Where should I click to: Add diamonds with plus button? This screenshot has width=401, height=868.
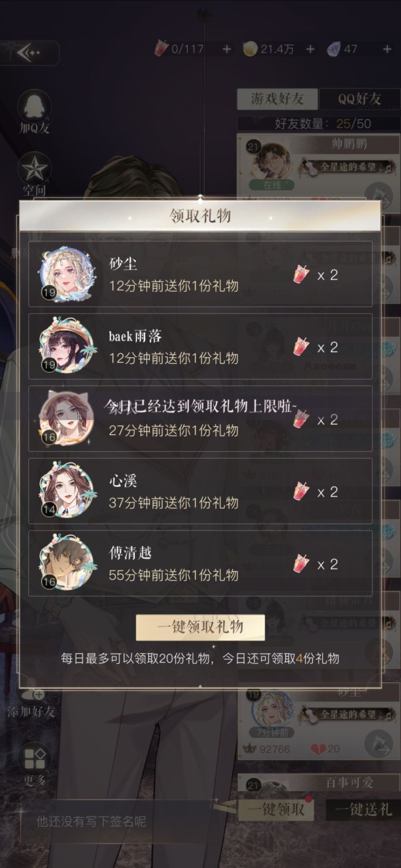coord(387,49)
